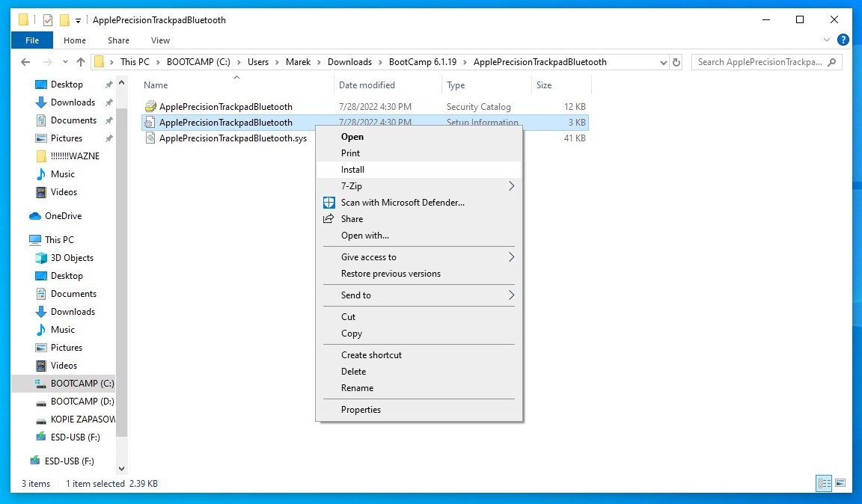Select the ApplePrecisionTrackpadBluetooth.sys file name
This screenshot has height=504, width=862.
tap(233, 138)
